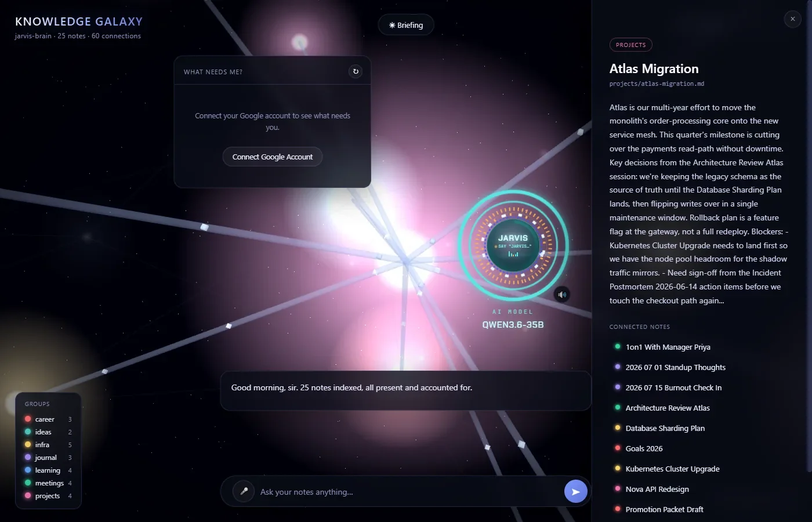Click the Knowledge Galaxy title

coord(79,21)
